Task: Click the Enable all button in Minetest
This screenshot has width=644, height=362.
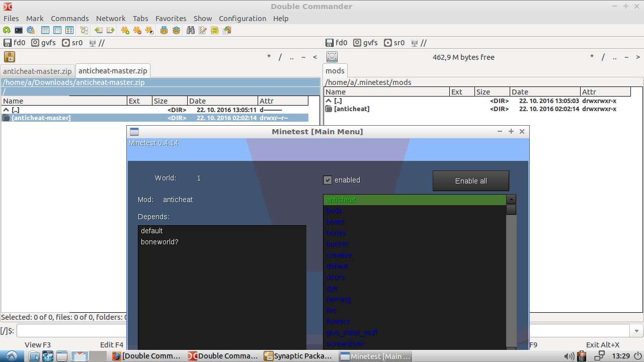Action: click(470, 180)
